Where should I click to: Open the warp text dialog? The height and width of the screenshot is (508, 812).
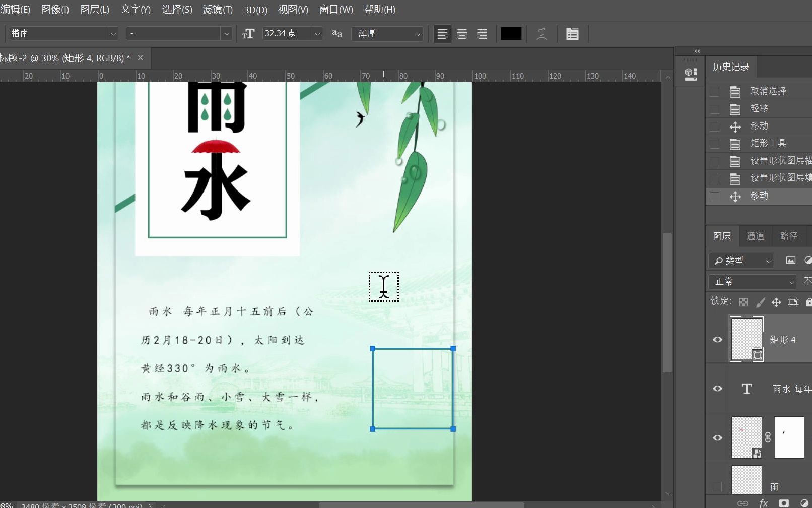542,34
